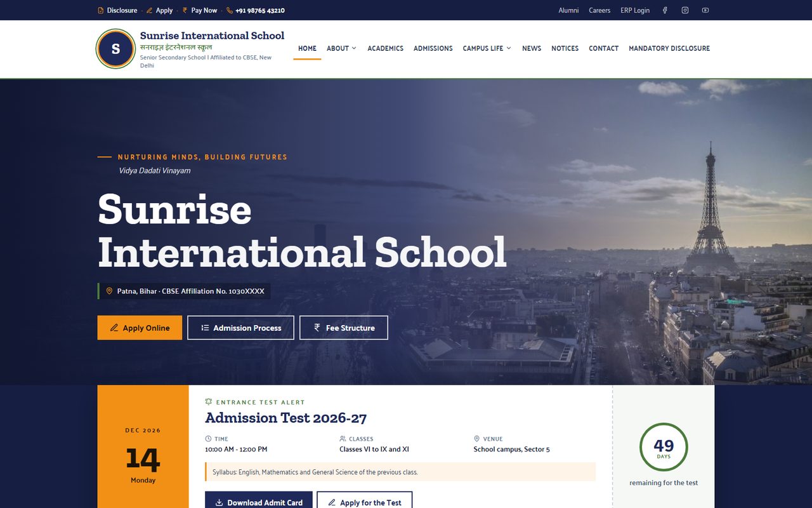Image resolution: width=812 pixels, height=508 pixels.
Task: Click the School campus, Sector 5 venue
Action: tap(511, 449)
